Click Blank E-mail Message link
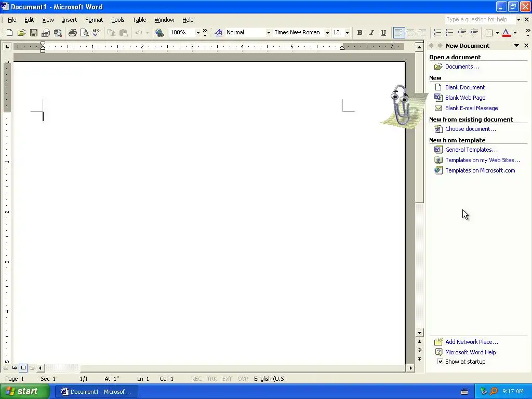 pyautogui.click(x=471, y=108)
